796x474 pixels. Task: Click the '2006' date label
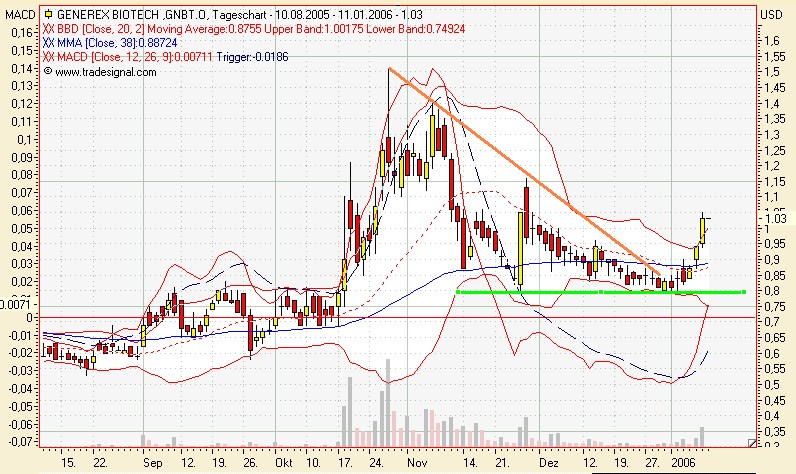click(683, 463)
